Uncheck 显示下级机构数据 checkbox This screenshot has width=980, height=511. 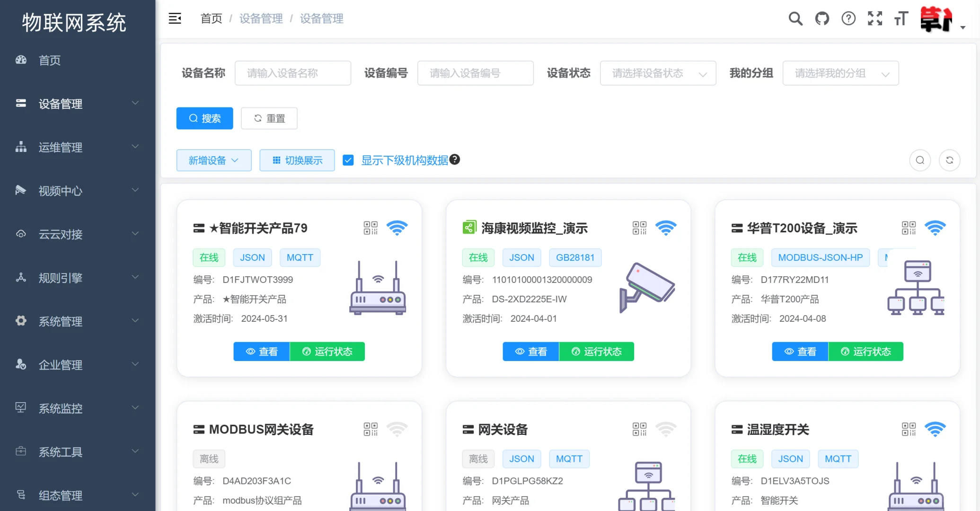348,160
